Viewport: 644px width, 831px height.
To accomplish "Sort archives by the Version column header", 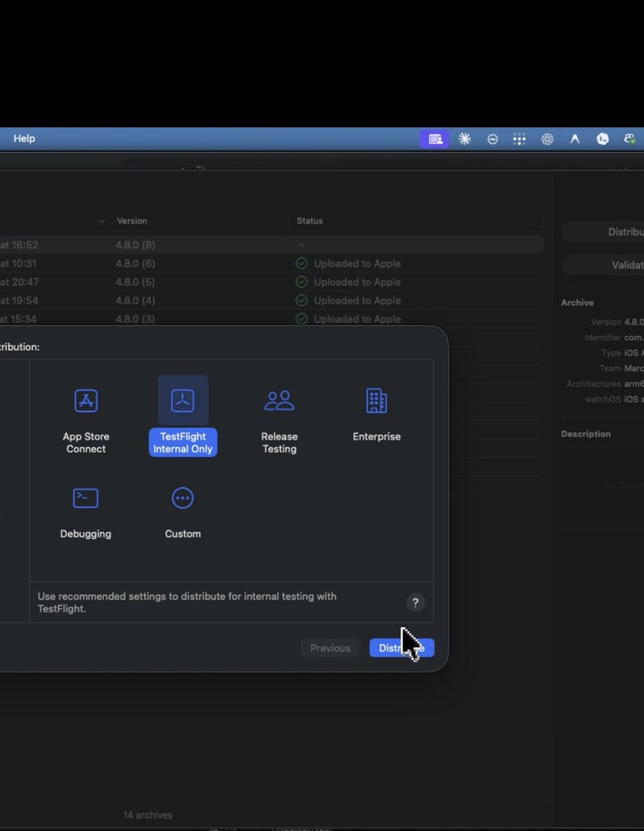I will [132, 221].
